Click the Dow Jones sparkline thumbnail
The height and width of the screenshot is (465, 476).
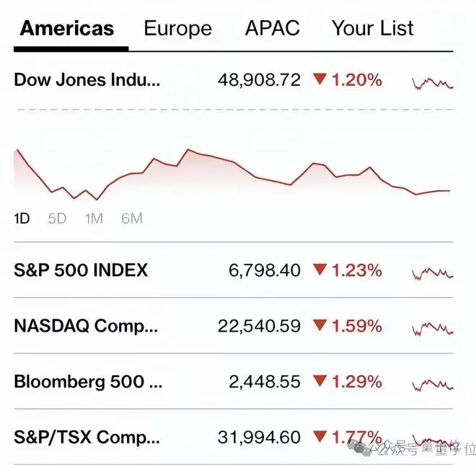(433, 83)
